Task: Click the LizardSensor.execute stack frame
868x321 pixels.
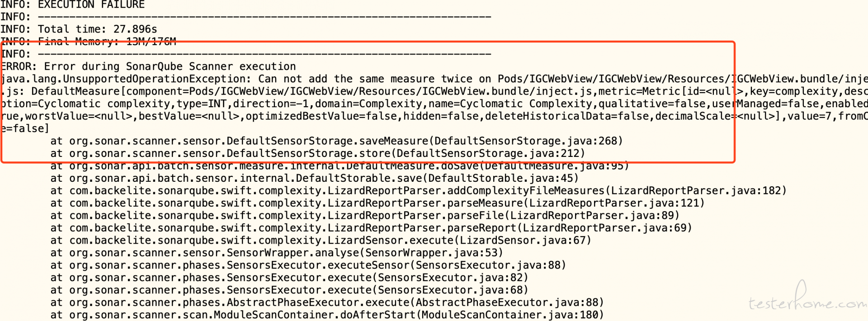Action: [321, 241]
